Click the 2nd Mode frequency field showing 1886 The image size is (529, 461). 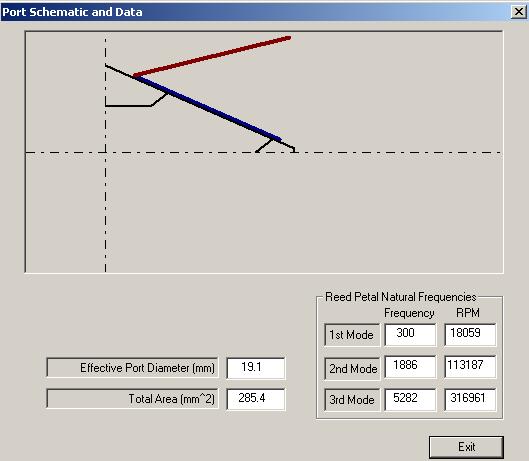(410, 366)
